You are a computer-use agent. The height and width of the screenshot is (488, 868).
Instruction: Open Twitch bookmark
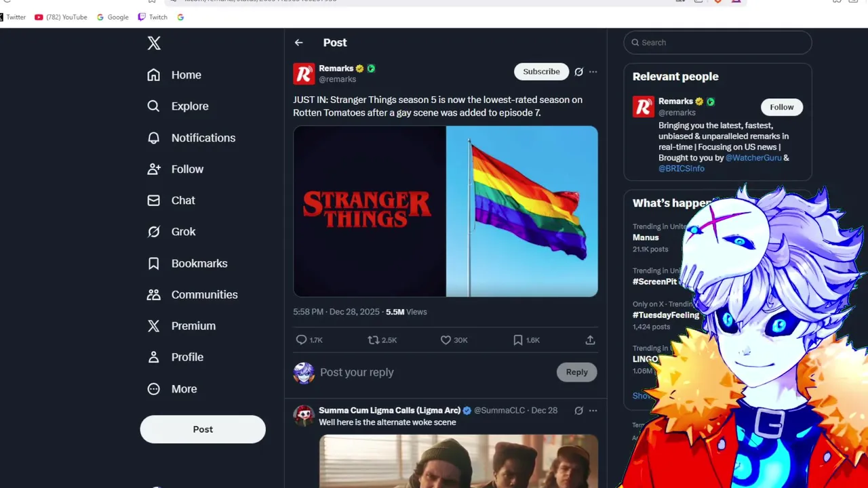coord(153,17)
